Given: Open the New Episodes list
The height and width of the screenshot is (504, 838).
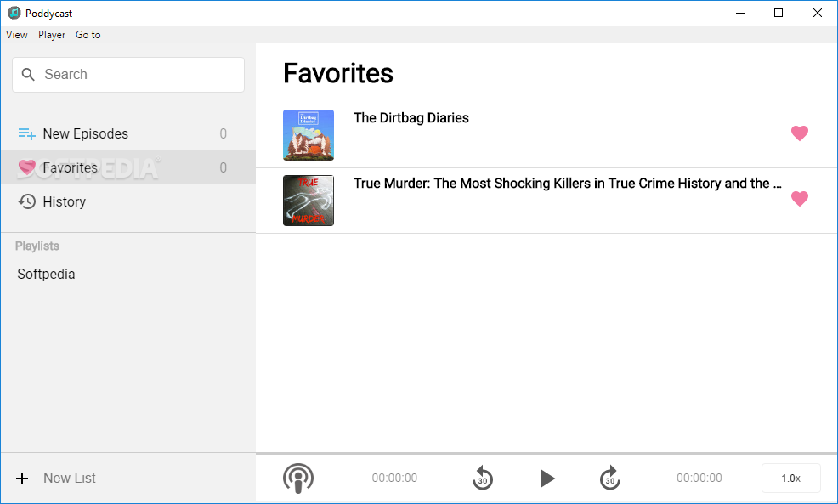Looking at the screenshot, I should pyautogui.click(x=128, y=133).
